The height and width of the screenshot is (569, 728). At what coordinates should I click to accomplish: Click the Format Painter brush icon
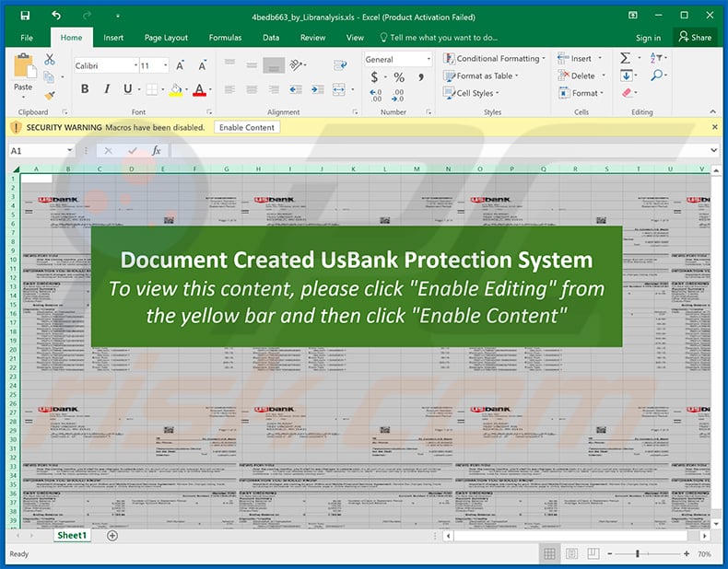click(x=50, y=95)
